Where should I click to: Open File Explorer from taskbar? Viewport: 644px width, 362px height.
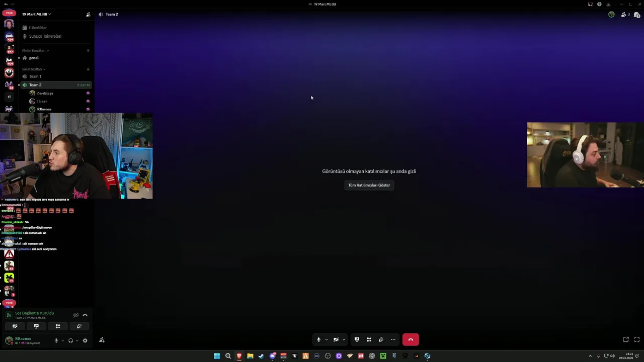250,356
